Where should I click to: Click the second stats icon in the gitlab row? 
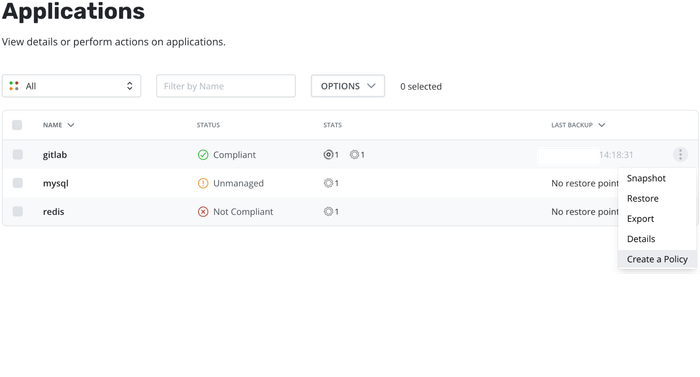click(354, 155)
